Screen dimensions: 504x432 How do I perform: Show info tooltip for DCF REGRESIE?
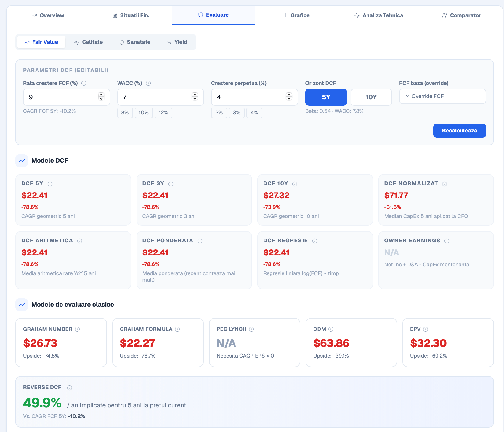[315, 241]
